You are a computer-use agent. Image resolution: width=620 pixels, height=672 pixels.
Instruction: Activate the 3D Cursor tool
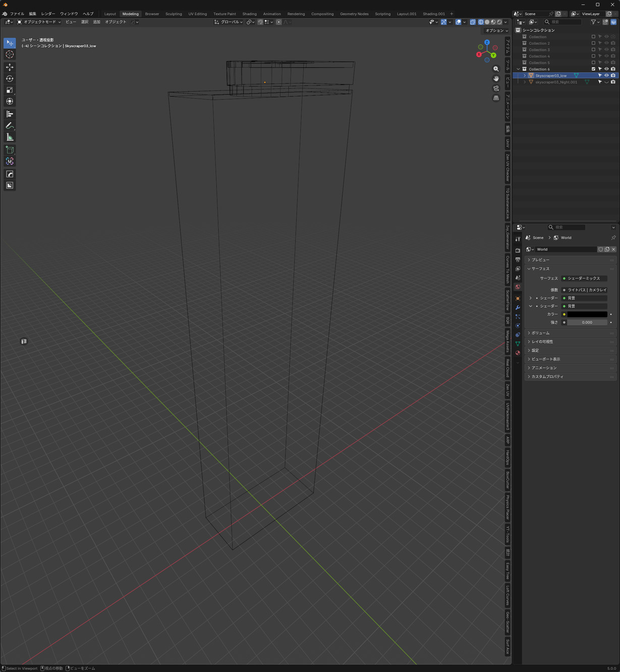click(10, 54)
